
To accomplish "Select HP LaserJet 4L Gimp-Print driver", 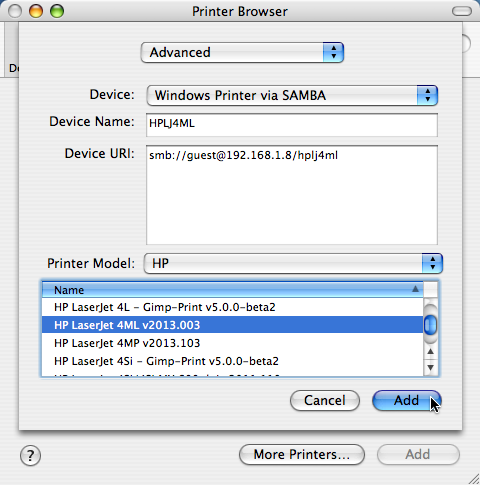I will tap(232, 307).
